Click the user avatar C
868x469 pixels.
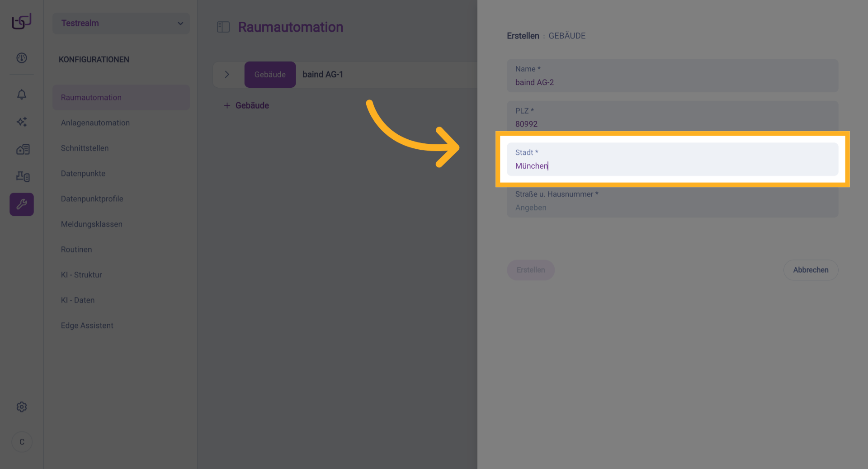[x=22, y=442]
